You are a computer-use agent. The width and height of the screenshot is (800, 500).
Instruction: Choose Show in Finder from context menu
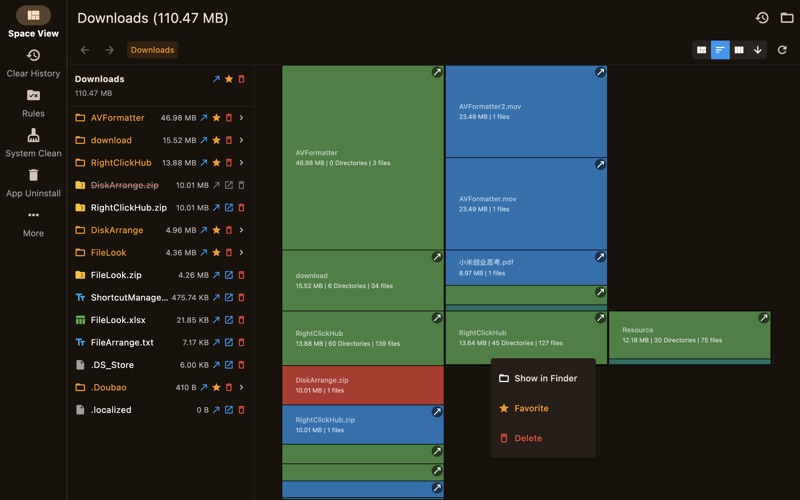[543, 378]
